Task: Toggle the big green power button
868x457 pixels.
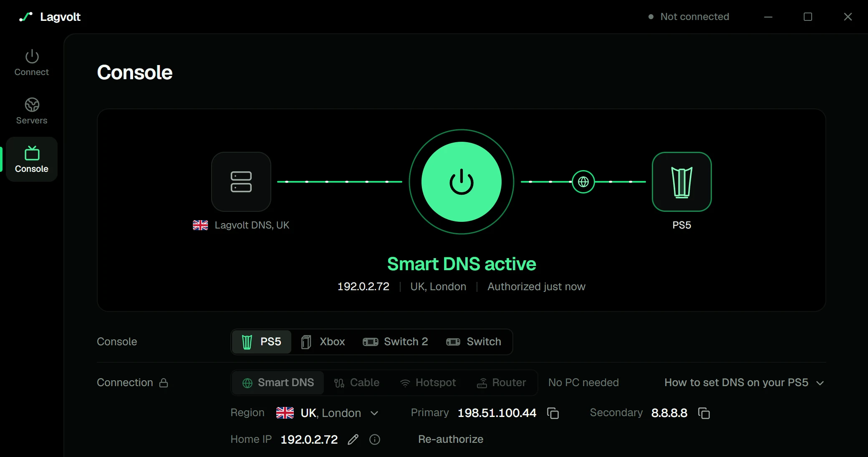Action: pos(462,182)
